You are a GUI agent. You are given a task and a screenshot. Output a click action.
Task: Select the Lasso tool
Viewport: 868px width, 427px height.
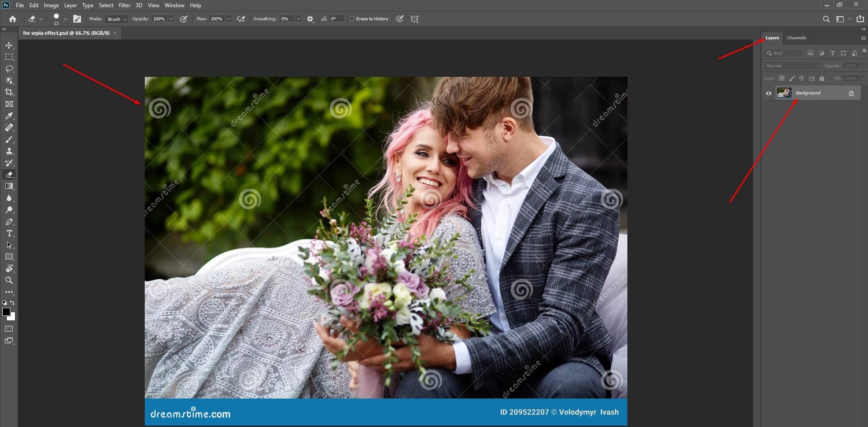click(x=9, y=69)
